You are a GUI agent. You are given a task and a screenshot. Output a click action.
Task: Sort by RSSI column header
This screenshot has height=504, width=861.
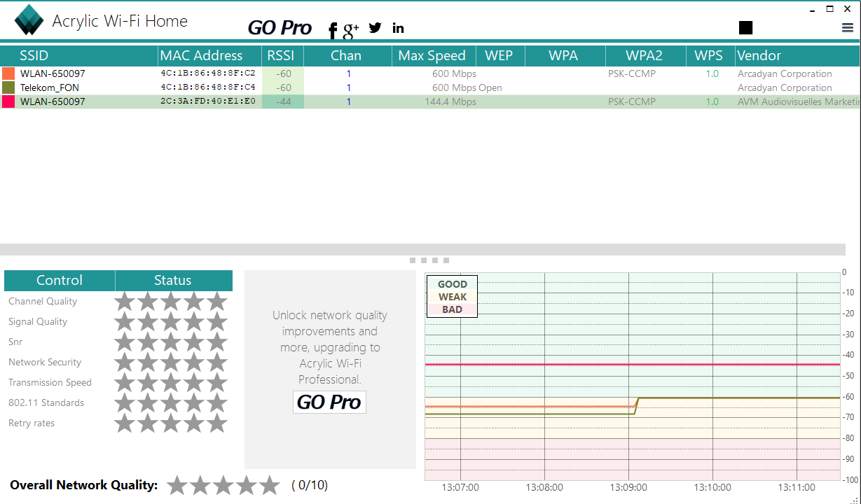[x=283, y=56]
